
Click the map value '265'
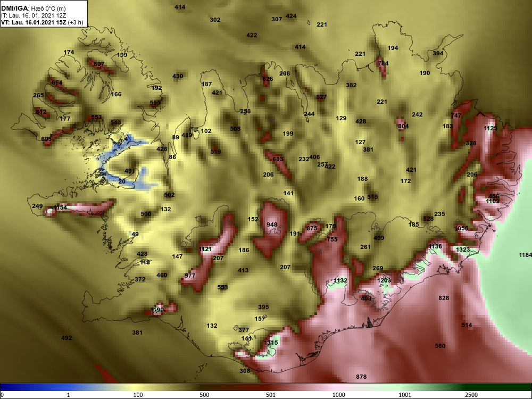pyautogui.click(x=39, y=95)
